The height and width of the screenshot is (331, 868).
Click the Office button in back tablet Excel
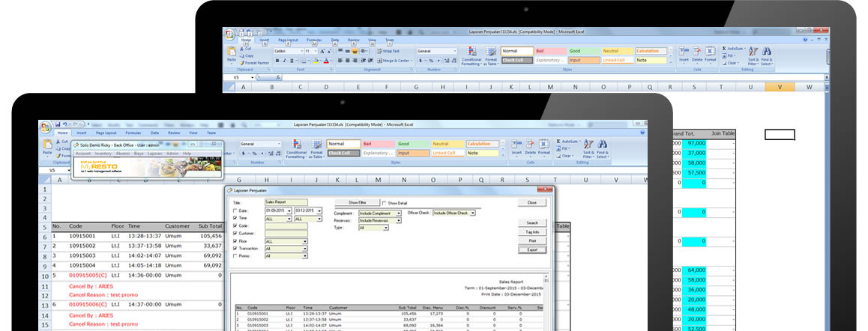click(229, 35)
